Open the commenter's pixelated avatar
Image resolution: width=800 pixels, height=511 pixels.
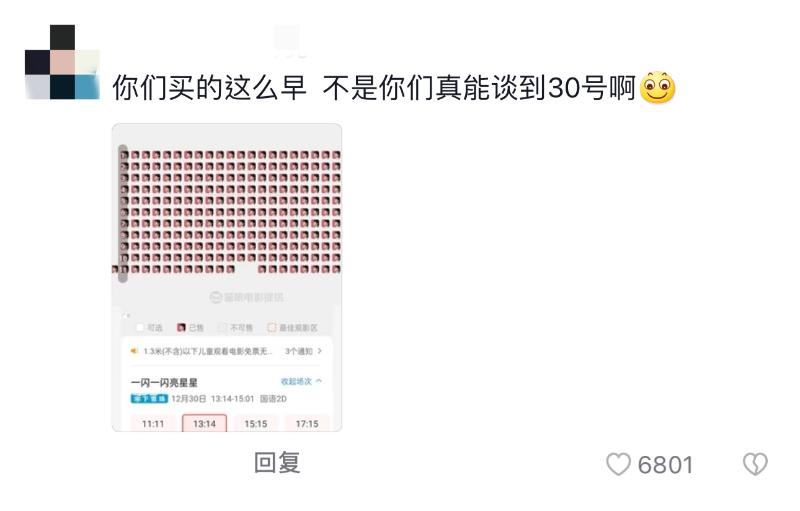click(x=62, y=62)
